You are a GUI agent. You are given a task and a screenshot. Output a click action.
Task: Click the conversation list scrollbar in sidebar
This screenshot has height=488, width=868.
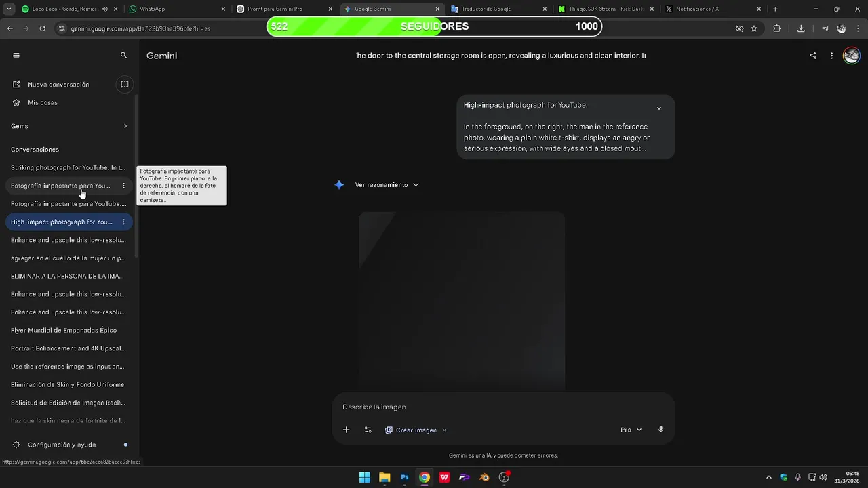coord(136,176)
